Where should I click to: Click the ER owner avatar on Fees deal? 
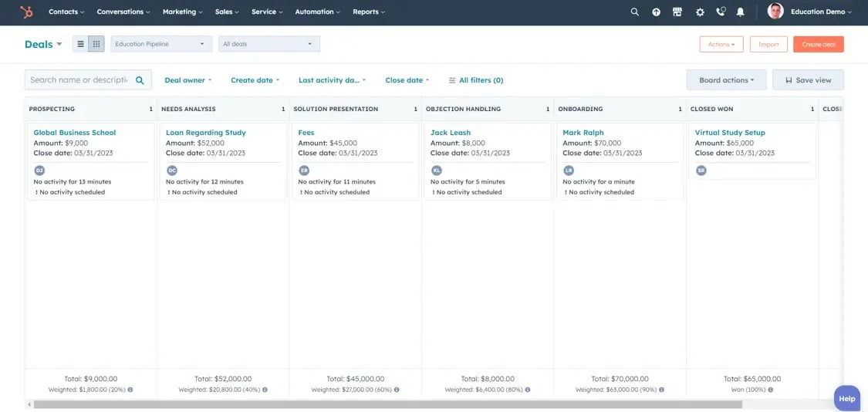304,171
